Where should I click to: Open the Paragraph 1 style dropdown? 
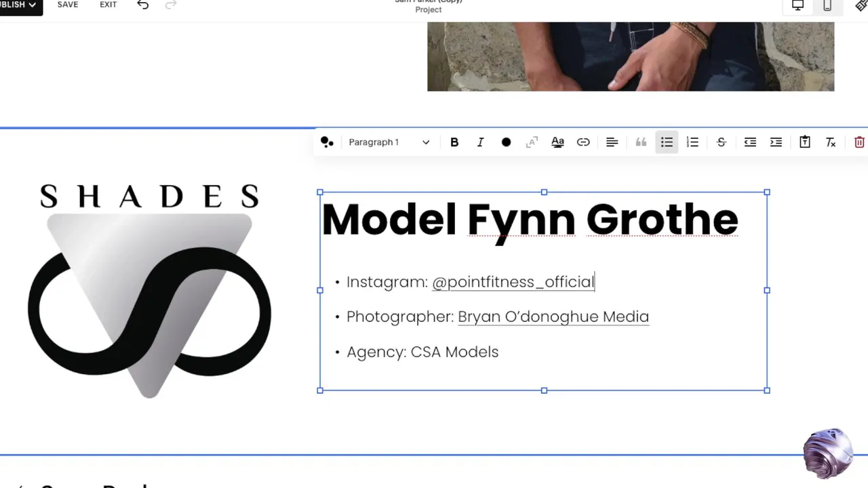point(389,142)
